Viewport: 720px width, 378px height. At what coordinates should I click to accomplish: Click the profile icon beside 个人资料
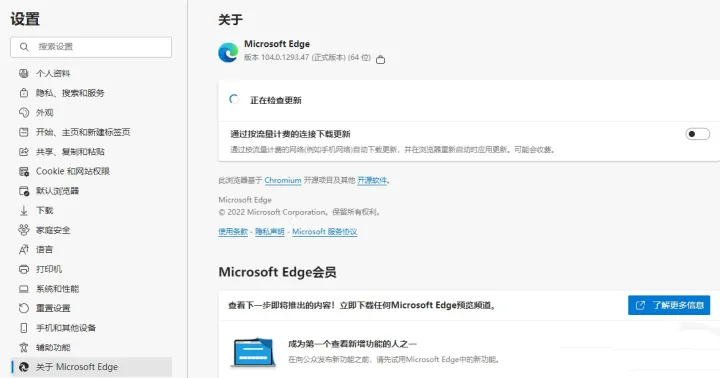pyautogui.click(x=24, y=73)
